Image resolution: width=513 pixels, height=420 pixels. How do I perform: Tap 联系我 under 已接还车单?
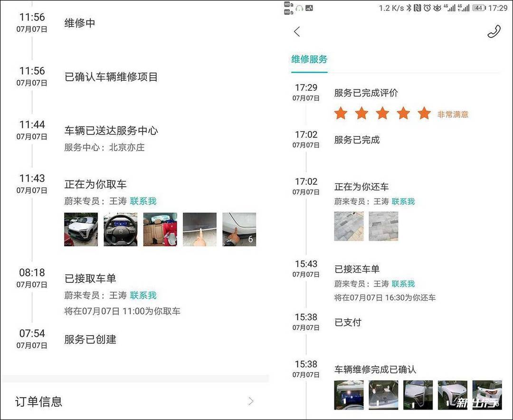tap(403, 284)
